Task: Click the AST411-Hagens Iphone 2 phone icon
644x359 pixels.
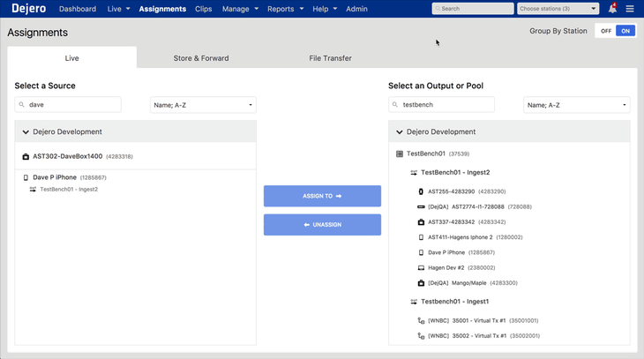Action: coord(421,237)
